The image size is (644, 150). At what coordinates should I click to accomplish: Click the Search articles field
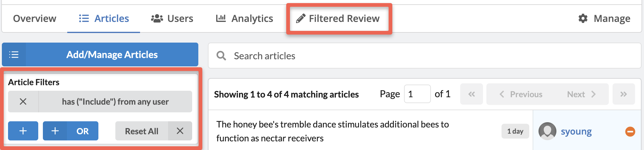[425, 56]
